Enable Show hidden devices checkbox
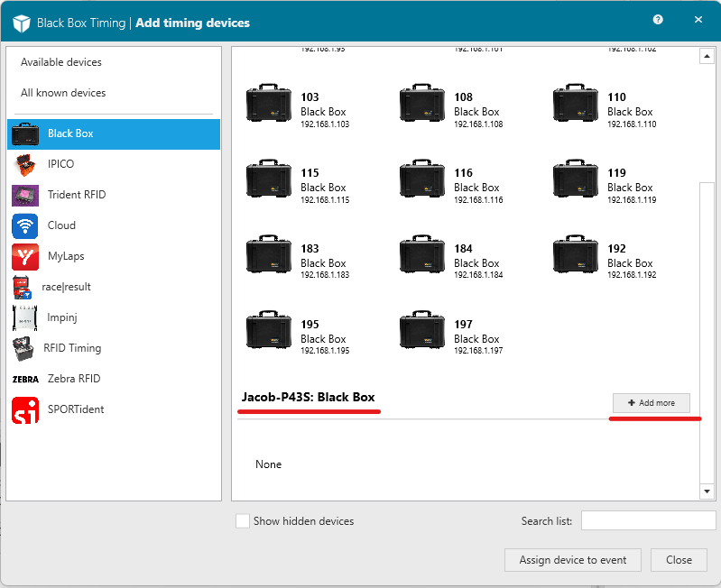Screen dimensions: 721x588 [243, 521]
